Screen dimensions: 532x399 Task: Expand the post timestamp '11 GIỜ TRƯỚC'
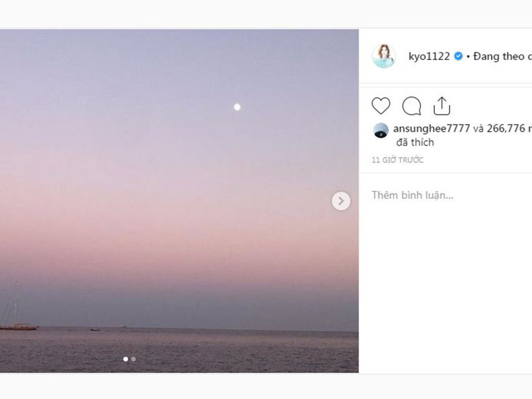[x=397, y=160]
